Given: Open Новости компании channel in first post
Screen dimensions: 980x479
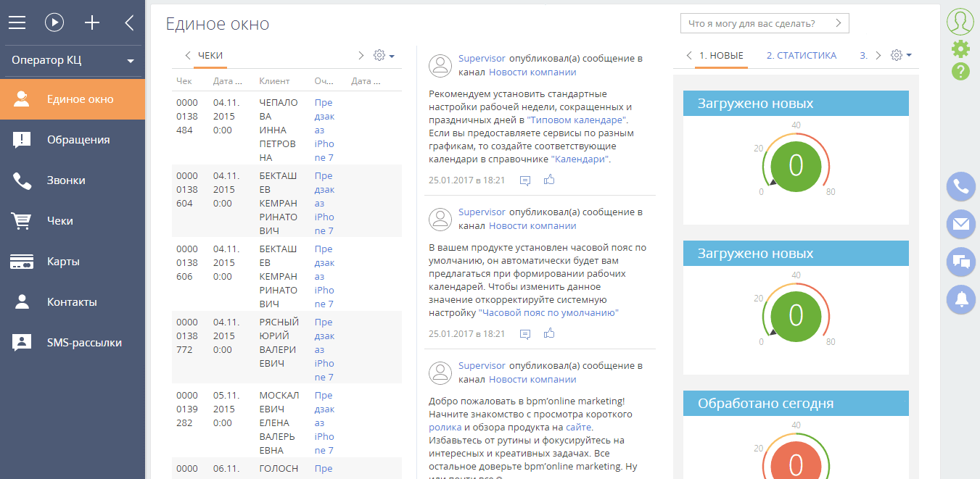Looking at the screenshot, I should click(x=532, y=72).
